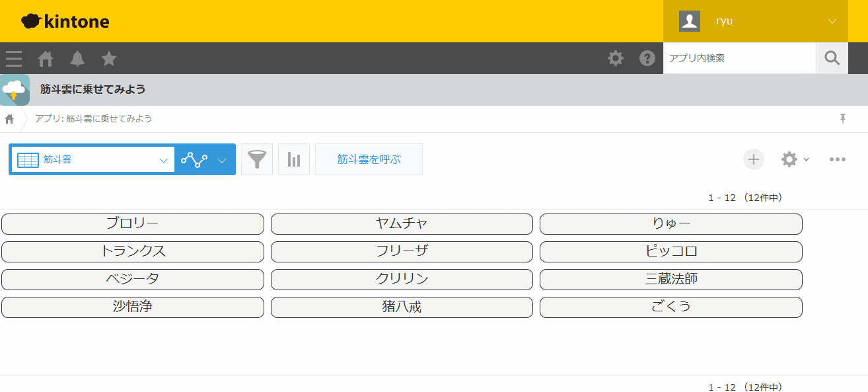Image resolution: width=868 pixels, height=392 pixels.
Task: Go to portal home icon
Action: pos(46,59)
